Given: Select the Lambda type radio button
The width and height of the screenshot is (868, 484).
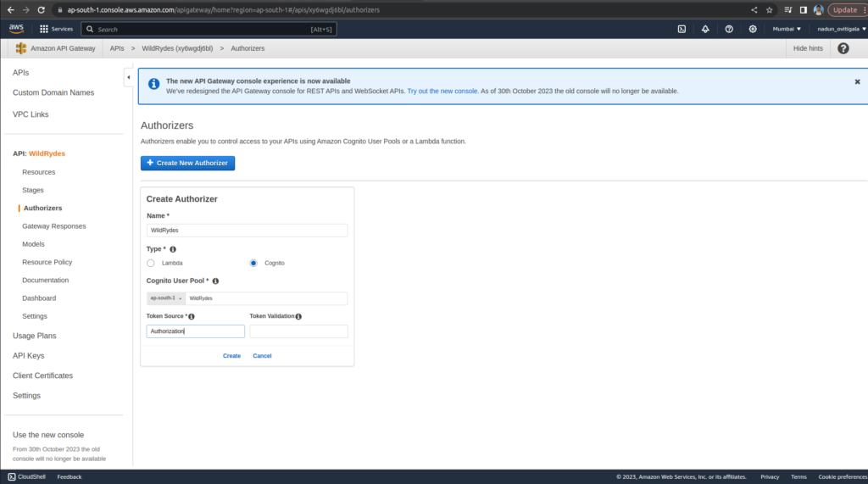Looking at the screenshot, I should (x=151, y=263).
